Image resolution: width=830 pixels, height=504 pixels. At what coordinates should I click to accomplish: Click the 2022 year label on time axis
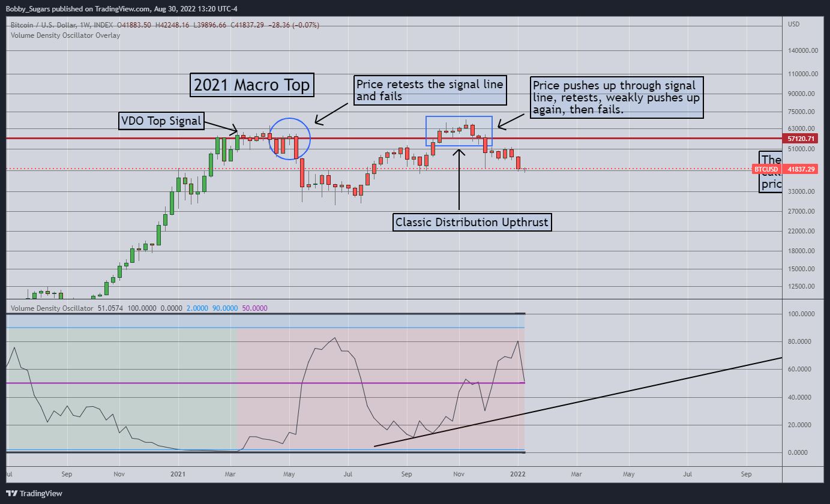point(519,474)
